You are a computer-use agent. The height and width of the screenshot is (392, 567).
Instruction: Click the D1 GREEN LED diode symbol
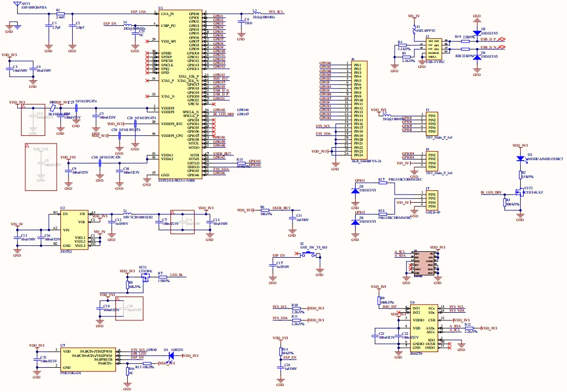[171, 355]
